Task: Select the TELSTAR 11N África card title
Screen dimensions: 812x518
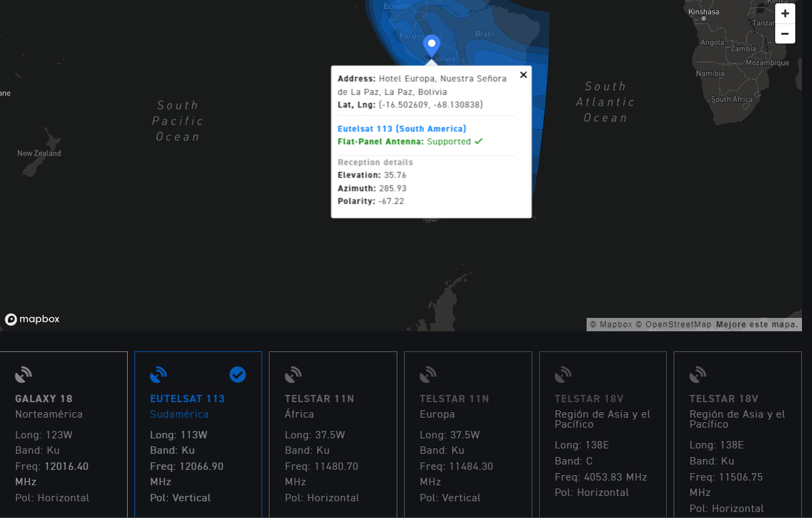Action: click(320, 399)
